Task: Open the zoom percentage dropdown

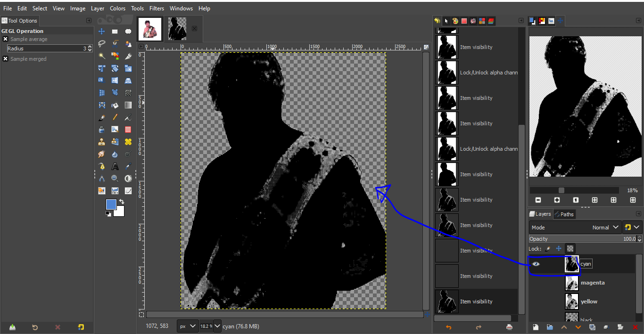Action: pyautogui.click(x=217, y=326)
